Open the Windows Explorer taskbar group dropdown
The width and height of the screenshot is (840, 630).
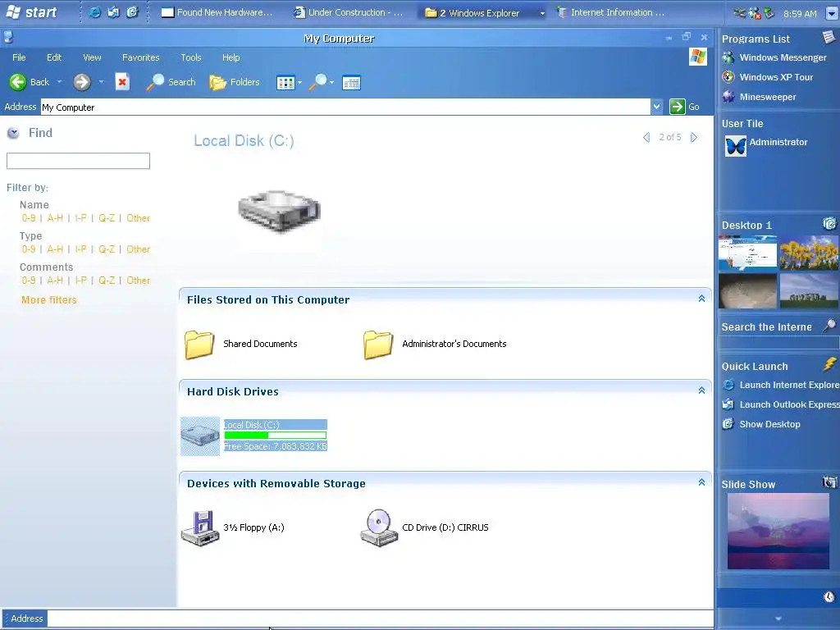(x=542, y=13)
